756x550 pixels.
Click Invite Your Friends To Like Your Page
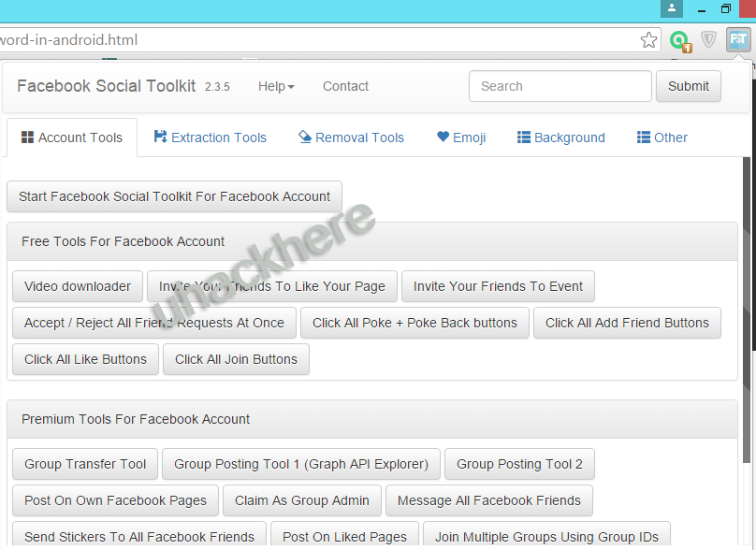[x=272, y=286]
